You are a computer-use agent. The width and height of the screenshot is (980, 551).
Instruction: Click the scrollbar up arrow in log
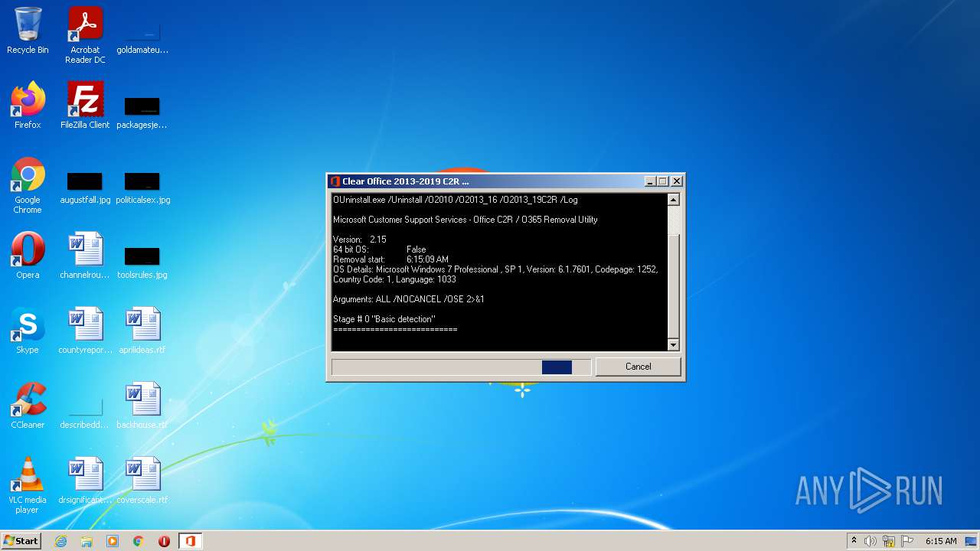pos(674,200)
